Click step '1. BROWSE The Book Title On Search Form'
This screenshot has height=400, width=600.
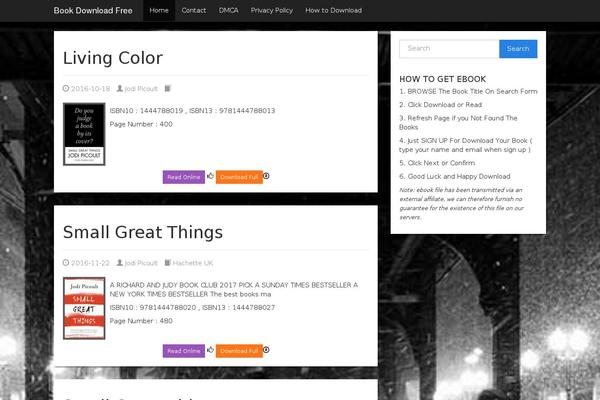point(468,91)
